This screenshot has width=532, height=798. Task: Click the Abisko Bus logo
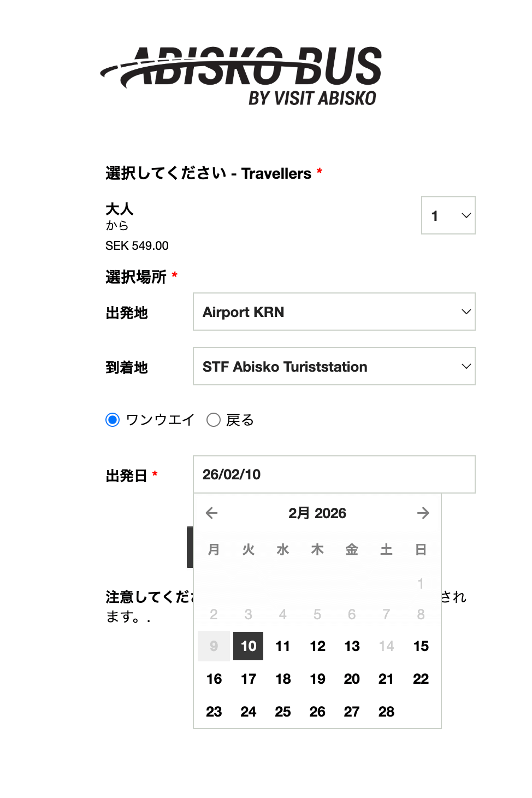241,75
